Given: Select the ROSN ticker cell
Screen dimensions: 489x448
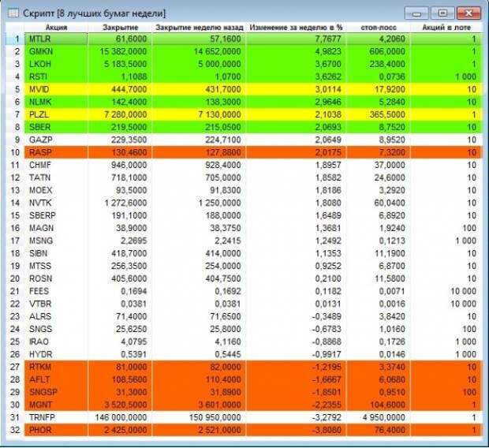Looking at the screenshot, I should (56, 278).
